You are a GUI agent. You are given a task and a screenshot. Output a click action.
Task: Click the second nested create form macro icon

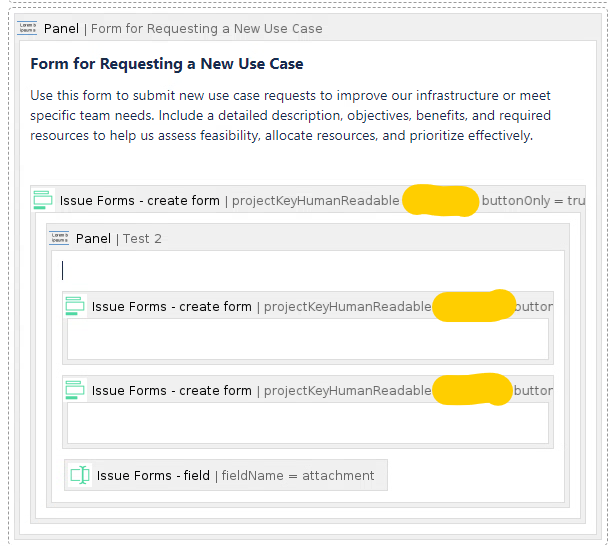pos(75,390)
